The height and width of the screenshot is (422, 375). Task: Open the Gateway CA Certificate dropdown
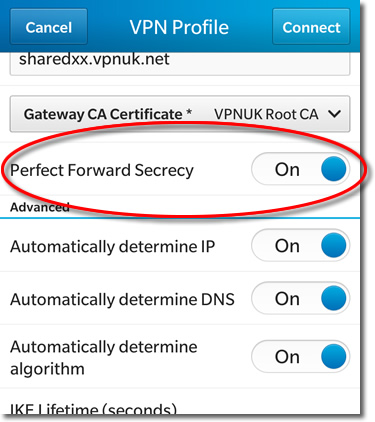(x=180, y=114)
